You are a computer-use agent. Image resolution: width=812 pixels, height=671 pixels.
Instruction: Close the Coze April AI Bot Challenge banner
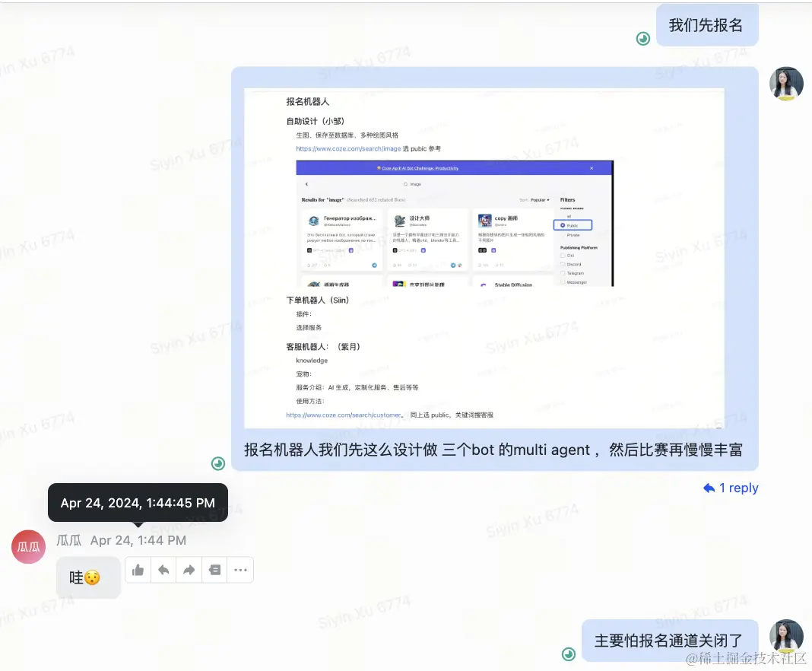click(591, 167)
